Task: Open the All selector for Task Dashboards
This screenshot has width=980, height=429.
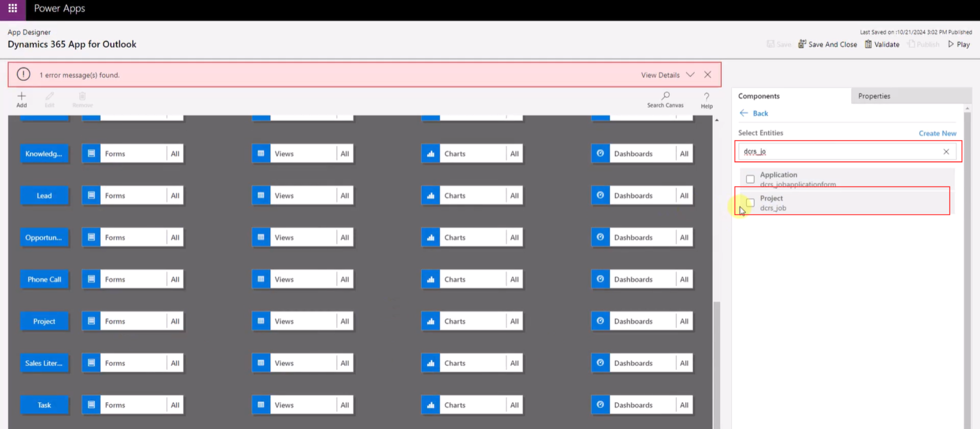Action: click(684, 405)
